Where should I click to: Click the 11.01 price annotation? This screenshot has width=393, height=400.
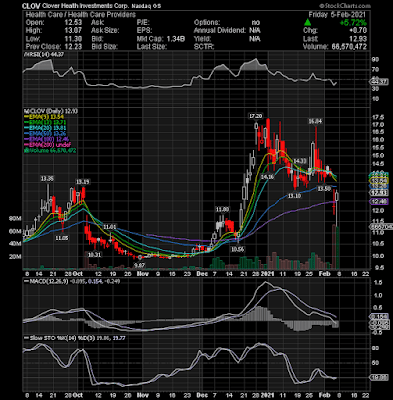point(110,227)
